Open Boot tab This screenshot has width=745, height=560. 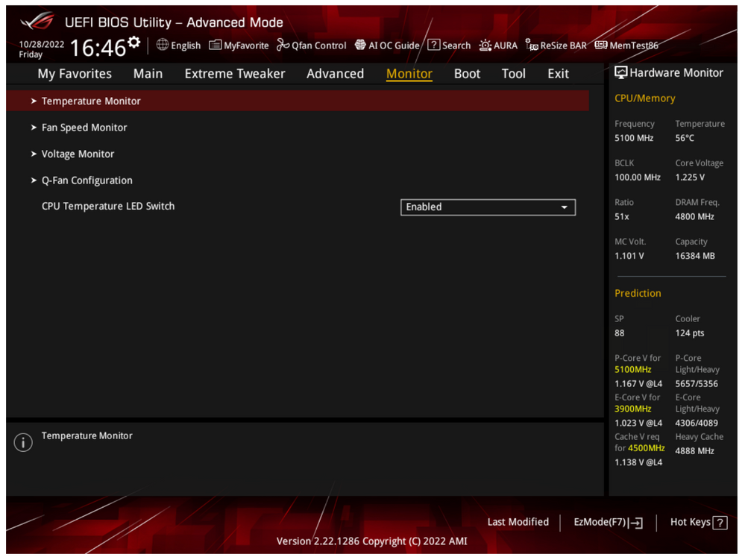467,74
